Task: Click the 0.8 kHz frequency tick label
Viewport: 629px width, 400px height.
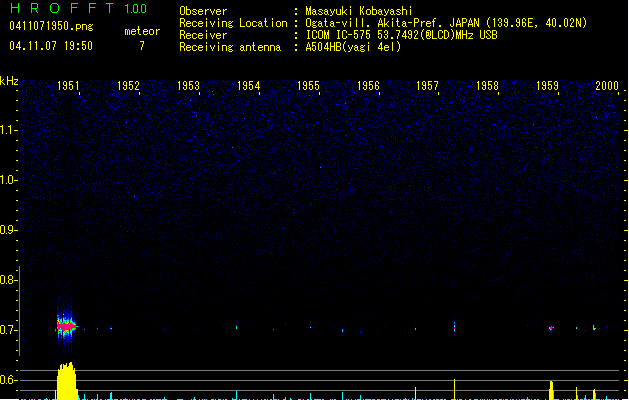Action: pyautogui.click(x=8, y=280)
